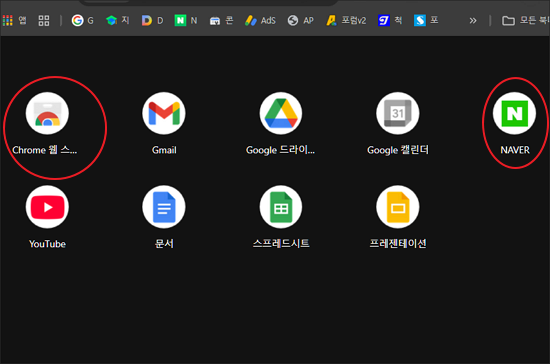Screen dimensions: 550x364
Task: Open the '론' bookmark
Action: pyautogui.click(x=221, y=20)
